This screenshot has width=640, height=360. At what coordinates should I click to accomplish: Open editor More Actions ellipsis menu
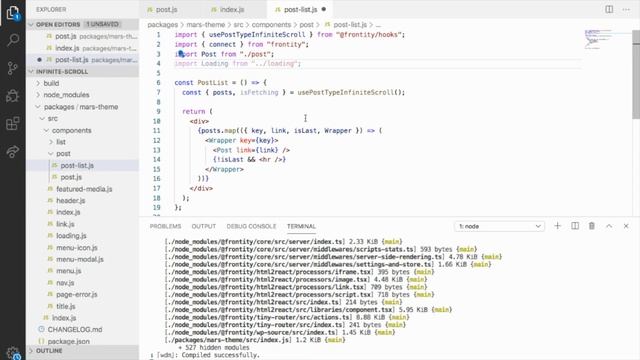(x=626, y=9)
